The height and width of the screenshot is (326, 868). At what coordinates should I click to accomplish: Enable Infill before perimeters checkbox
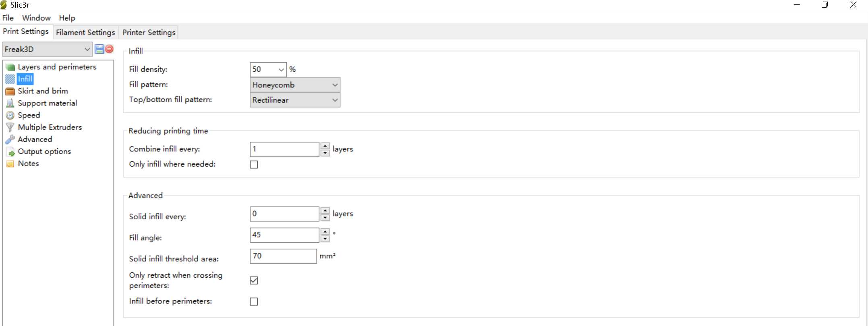pos(254,301)
